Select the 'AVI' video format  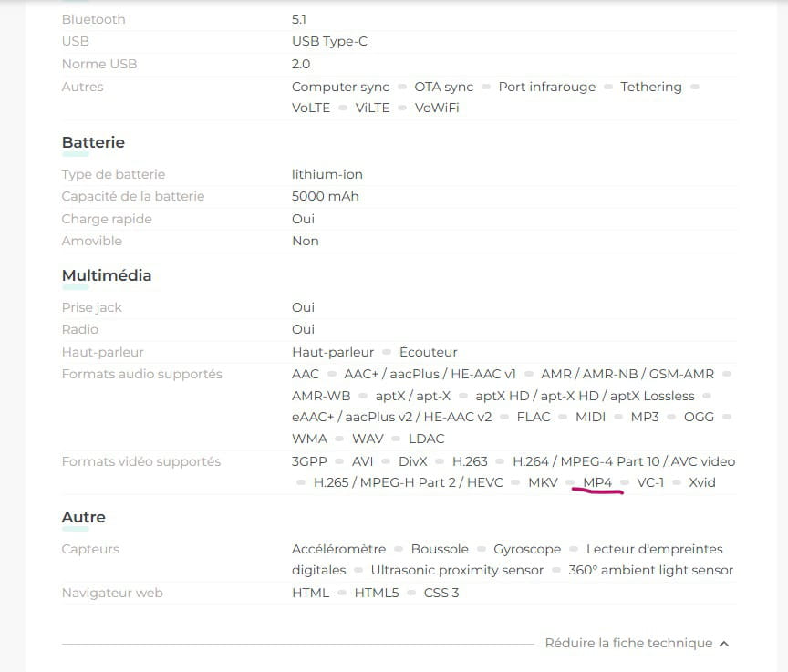[x=362, y=461]
